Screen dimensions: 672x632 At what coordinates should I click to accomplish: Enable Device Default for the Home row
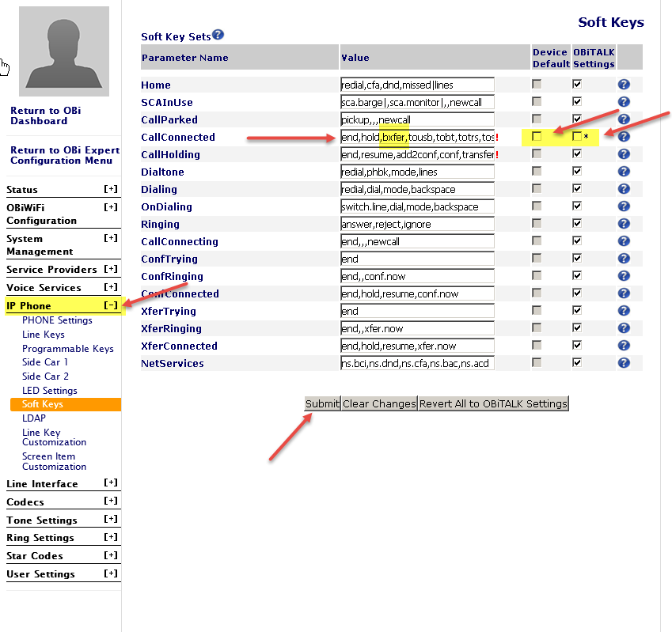click(x=537, y=84)
